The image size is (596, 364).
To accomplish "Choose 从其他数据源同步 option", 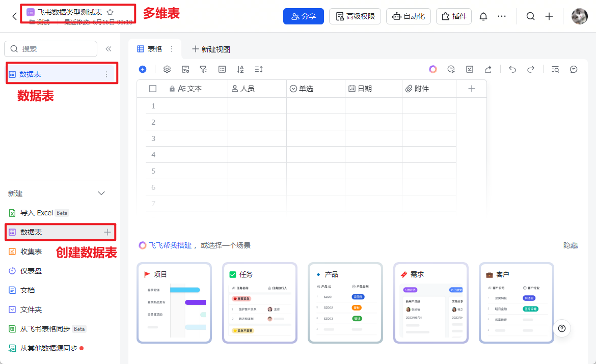I will 46,348.
